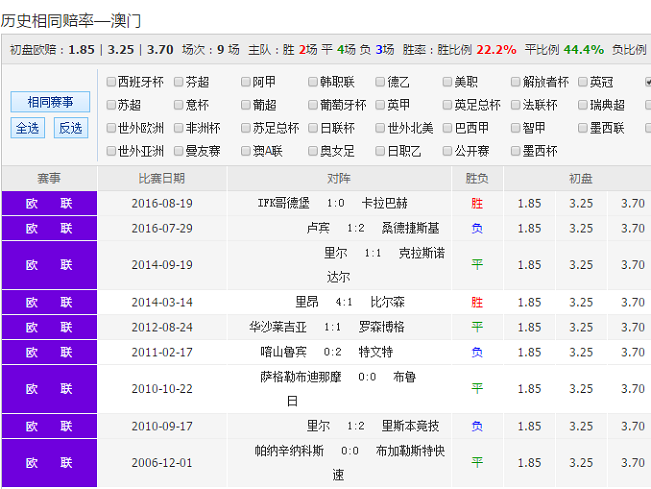The image size is (651, 489).
Task: Check the 曼友赛 checkbox
Action: pyautogui.click(x=179, y=151)
